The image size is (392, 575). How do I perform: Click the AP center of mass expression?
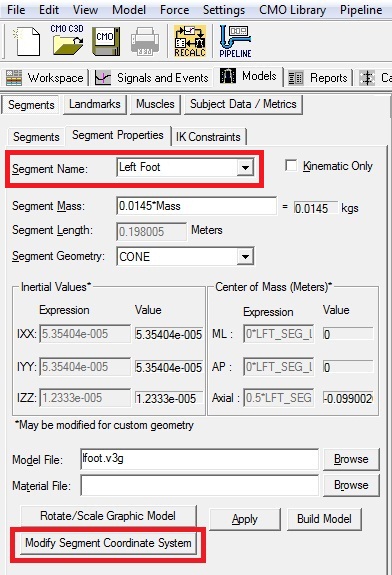pos(278,367)
